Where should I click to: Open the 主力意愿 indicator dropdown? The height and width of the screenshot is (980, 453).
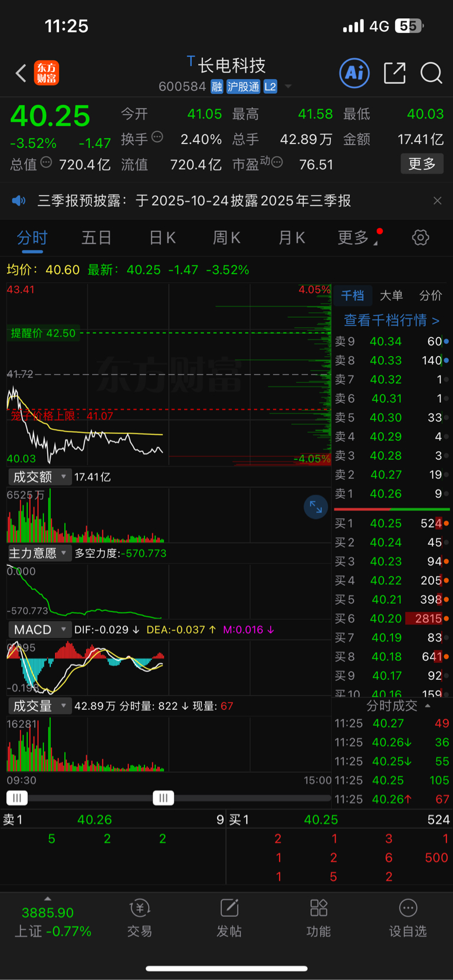[x=40, y=553]
